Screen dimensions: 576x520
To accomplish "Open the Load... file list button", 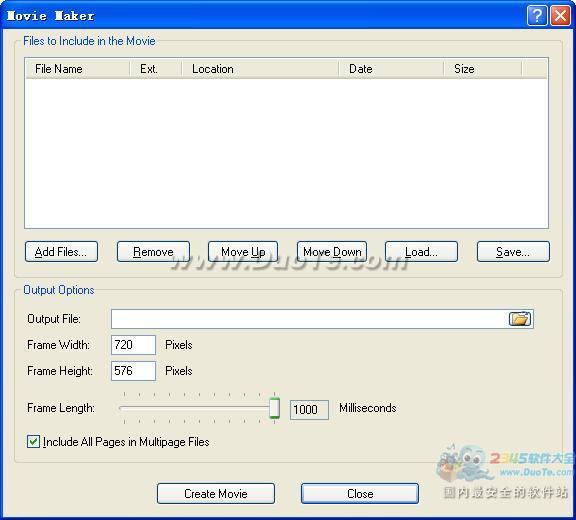I will point(421,252).
